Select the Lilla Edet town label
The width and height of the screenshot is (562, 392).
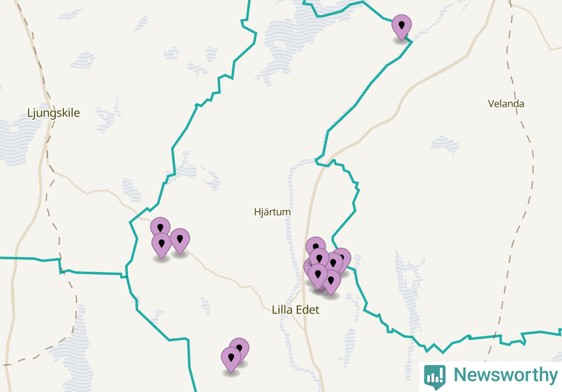tap(296, 310)
